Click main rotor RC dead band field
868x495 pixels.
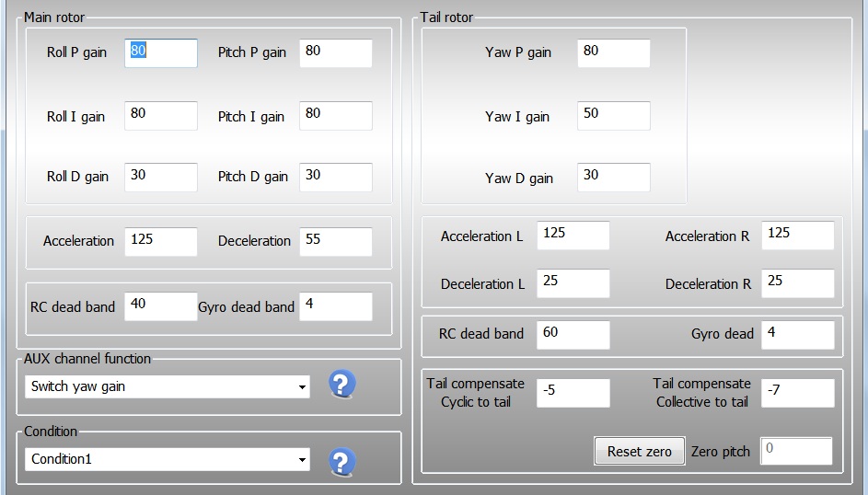161,305
